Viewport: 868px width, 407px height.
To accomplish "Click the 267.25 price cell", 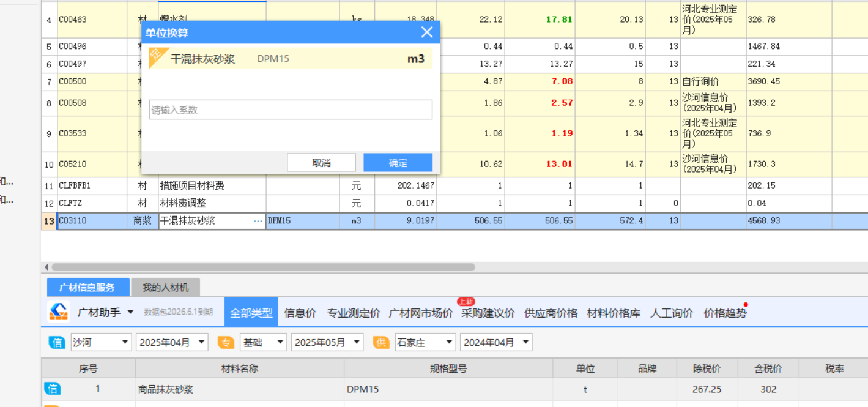I will click(707, 389).
